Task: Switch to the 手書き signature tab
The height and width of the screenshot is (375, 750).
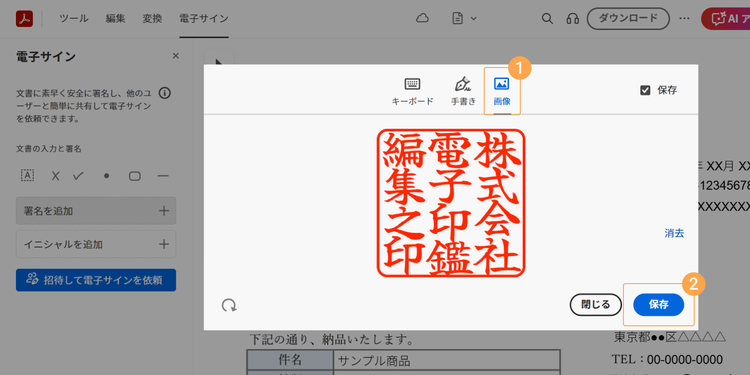Action: click(463, 91)
